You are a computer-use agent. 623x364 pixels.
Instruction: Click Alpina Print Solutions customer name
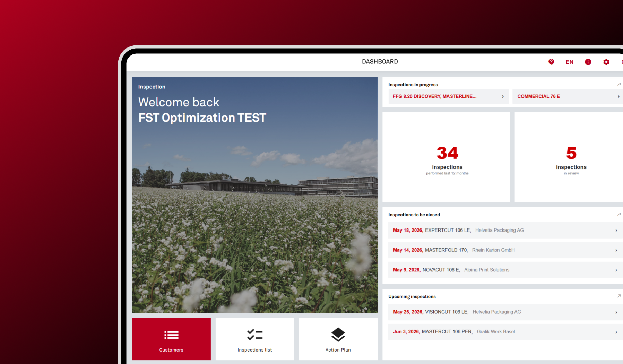coord(487,270)
